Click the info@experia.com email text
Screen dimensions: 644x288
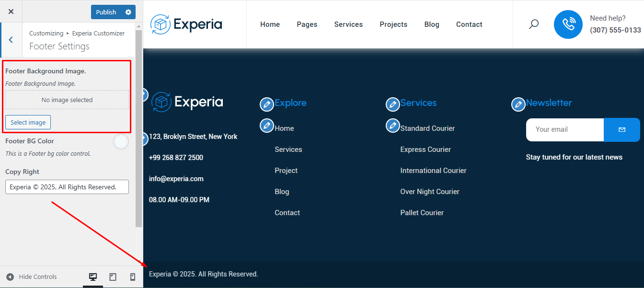[176, 179]
